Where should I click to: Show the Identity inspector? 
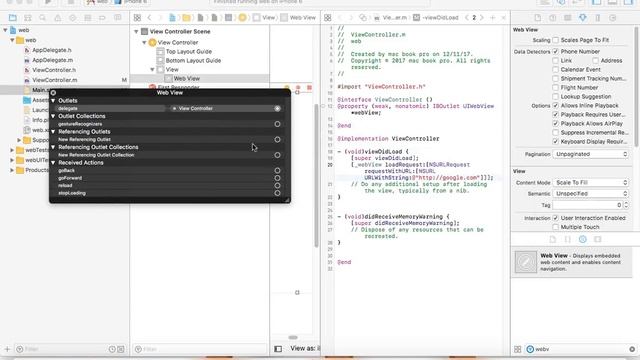[x=568, y=18]
